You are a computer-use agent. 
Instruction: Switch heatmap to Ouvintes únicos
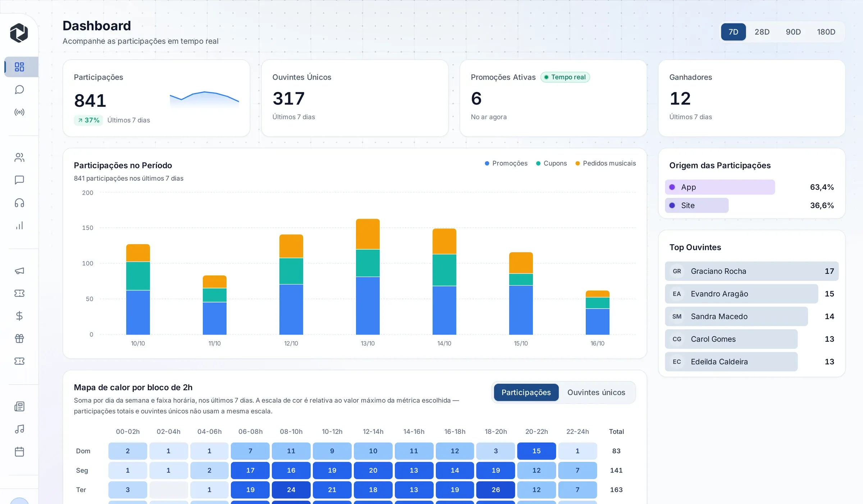[596, 392]
